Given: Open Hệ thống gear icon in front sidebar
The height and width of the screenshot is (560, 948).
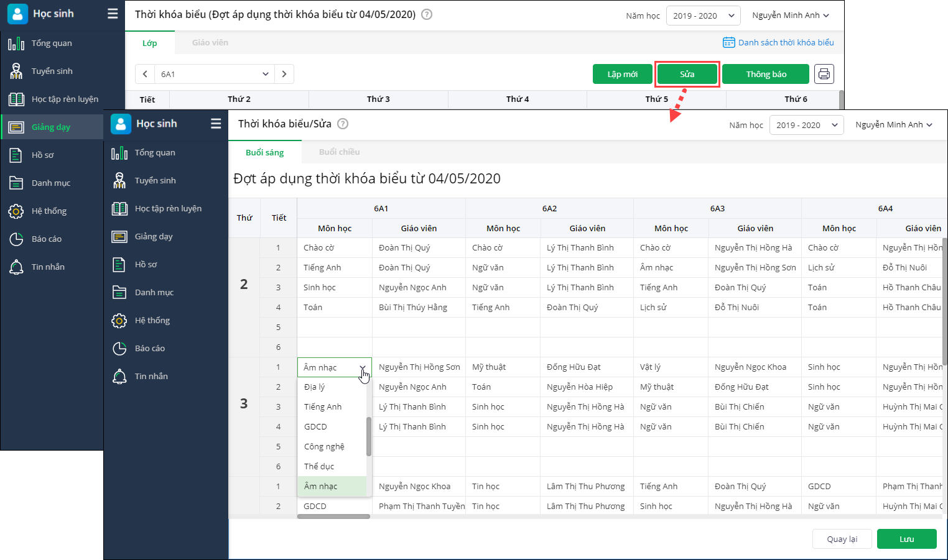Looking at the screenshot, I should [119, 321].
